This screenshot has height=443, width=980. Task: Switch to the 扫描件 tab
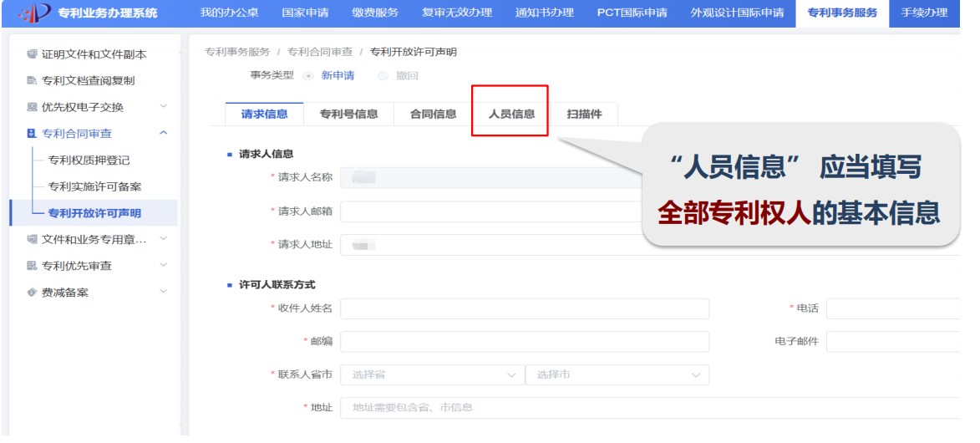click(584, 115)
